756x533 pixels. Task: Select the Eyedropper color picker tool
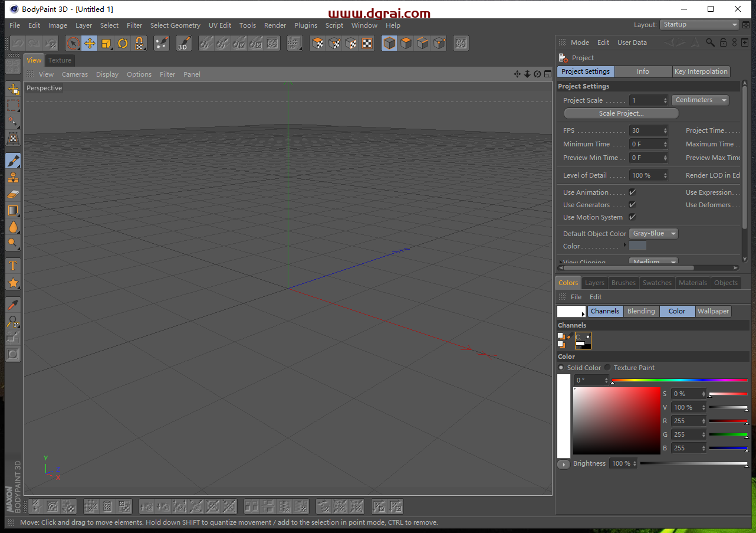pos(13,305)
